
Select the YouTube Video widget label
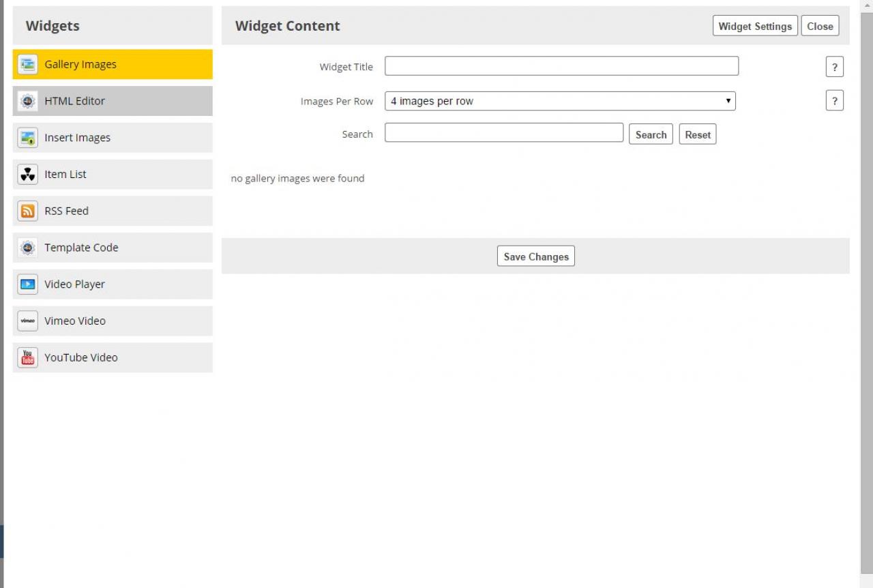click(81, 358)
